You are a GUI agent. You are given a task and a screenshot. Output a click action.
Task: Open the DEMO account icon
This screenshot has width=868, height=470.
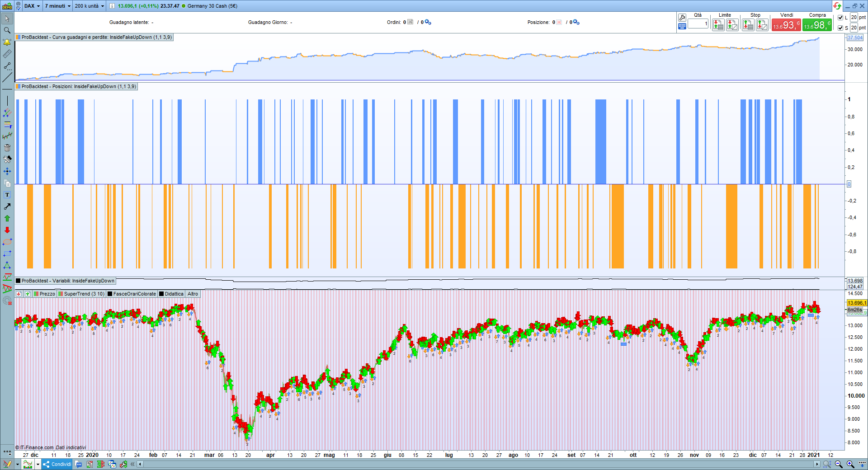pyautogui.click(x=7, y=6)
